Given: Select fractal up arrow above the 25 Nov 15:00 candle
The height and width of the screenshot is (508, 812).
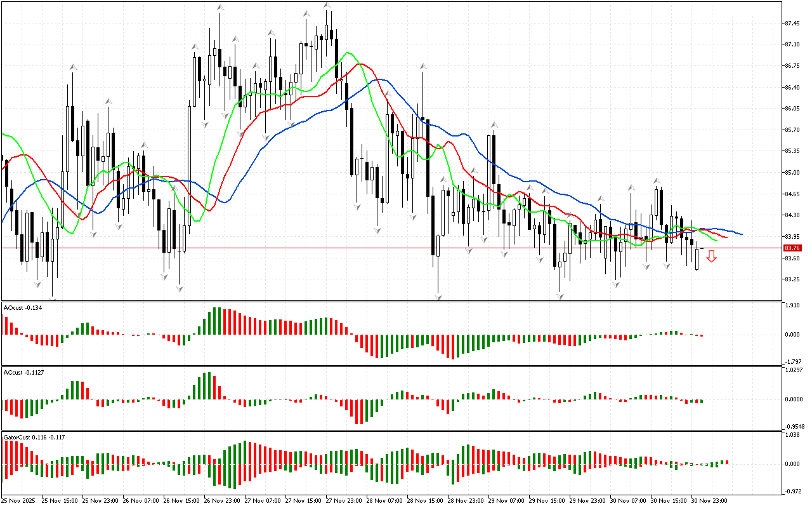Looking at the screenshot, I should click(73, 67).
